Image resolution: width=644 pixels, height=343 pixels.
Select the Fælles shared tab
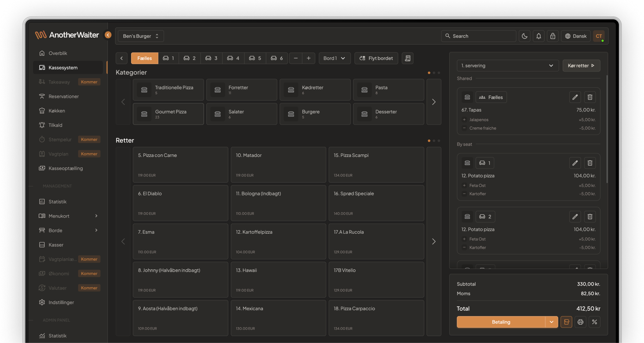click(145, 58)
